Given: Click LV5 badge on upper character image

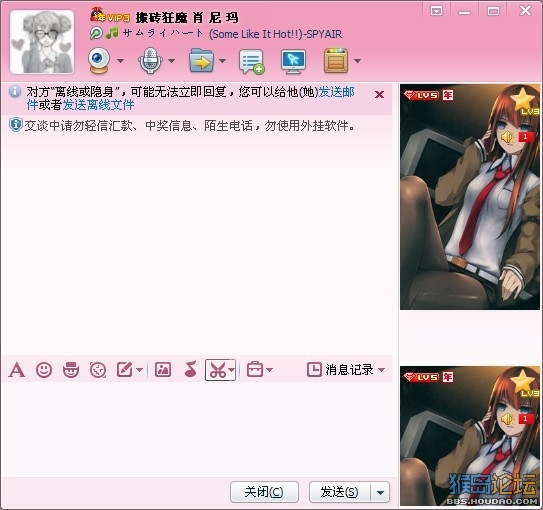Looking at the screenshot, I should click(422, 95).
